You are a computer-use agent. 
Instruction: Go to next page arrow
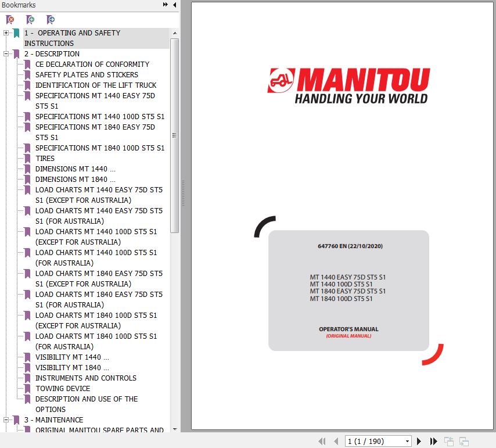[x=419, y=441]
